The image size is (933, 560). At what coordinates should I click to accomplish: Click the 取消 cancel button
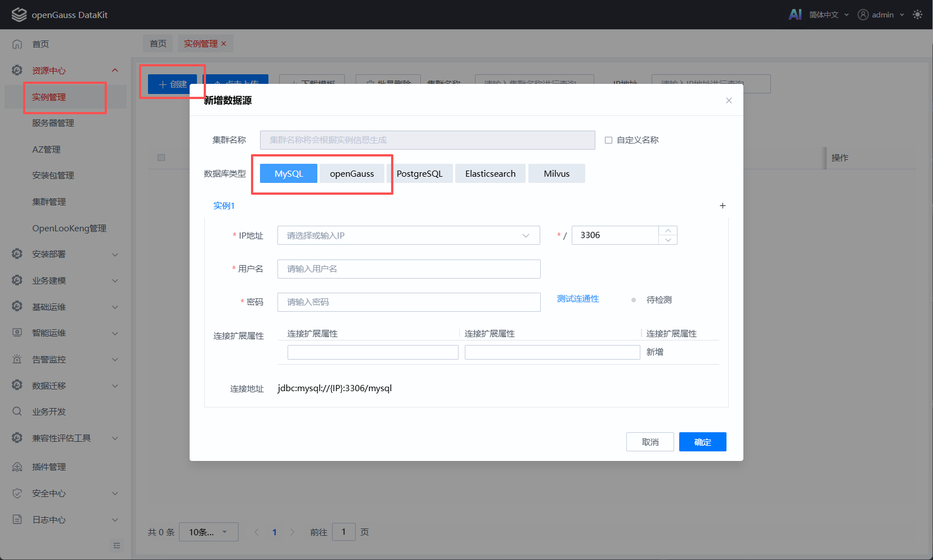point(650,442)
